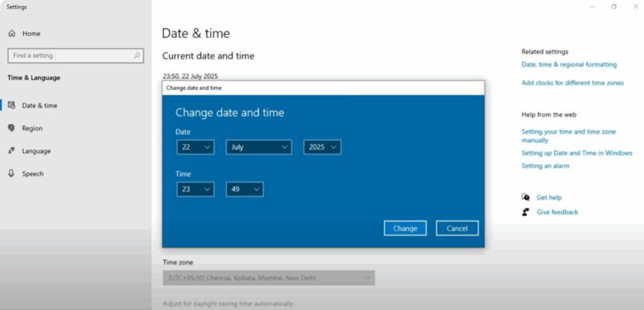Click the Get help chat bubble icon
Viewport: 644px width, 310px height.
point(526,197)
